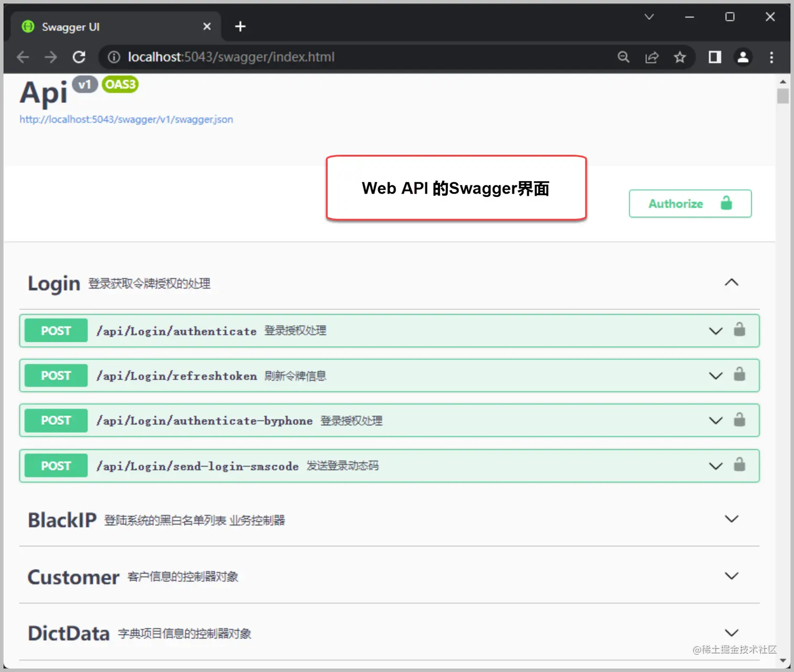
Task: Collapse the Login section
Action: pyautogui.click(x=732, y=282)
